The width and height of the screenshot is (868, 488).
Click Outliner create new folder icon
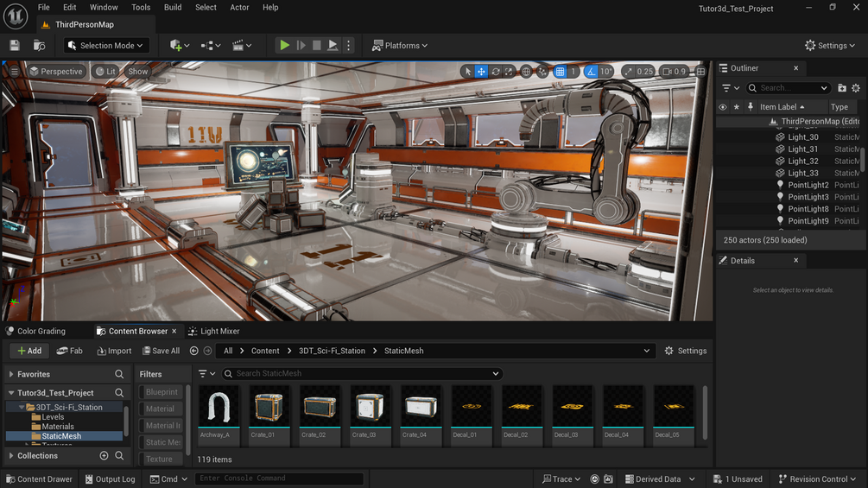(x=842, y=88)
